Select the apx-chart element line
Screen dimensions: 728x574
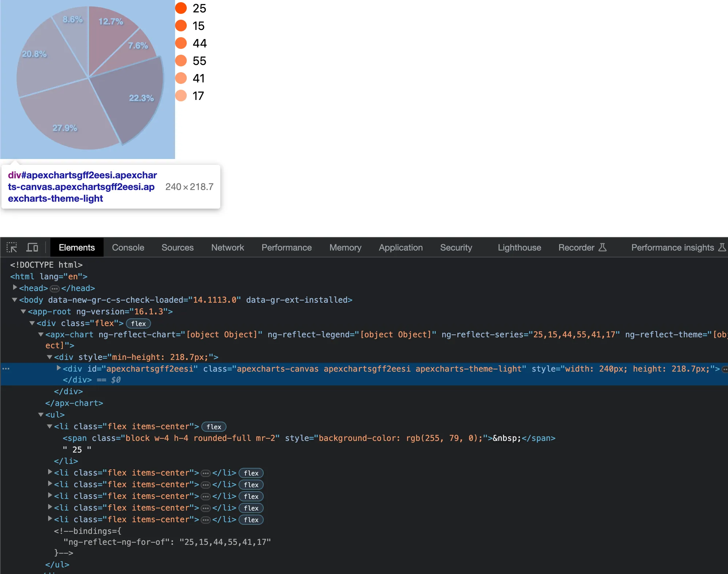coord(69,335)
